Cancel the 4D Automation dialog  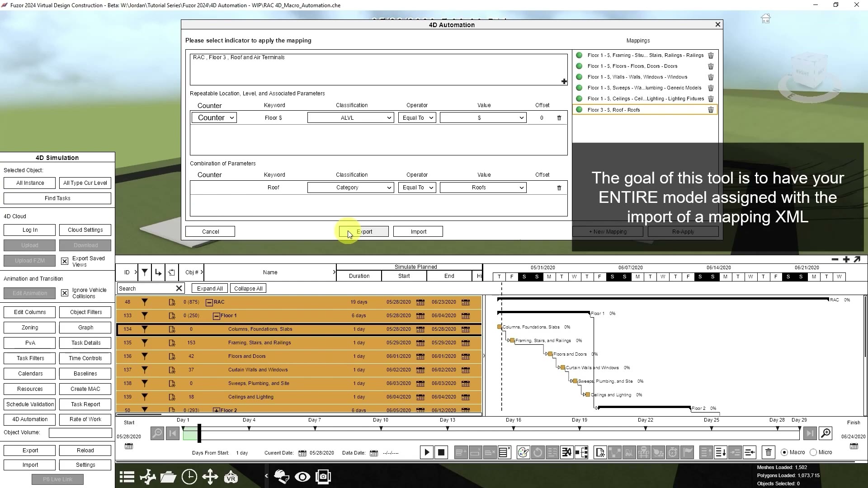point(210,231)
